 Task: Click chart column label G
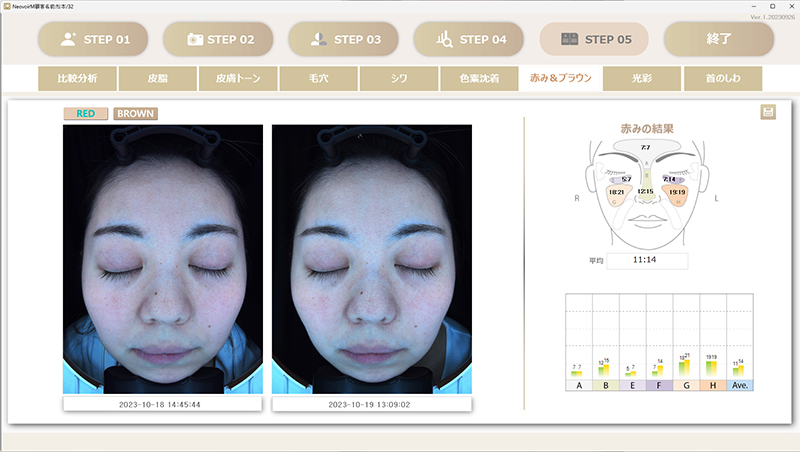[x=686, y=386]
